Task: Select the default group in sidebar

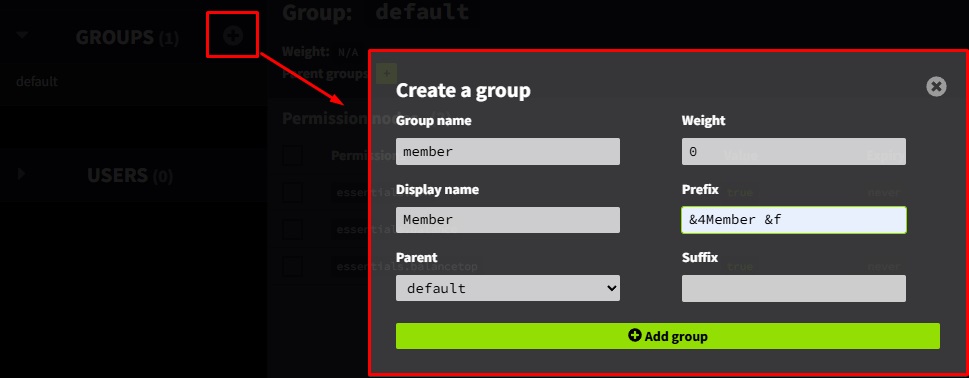Action: click(37, 82)
